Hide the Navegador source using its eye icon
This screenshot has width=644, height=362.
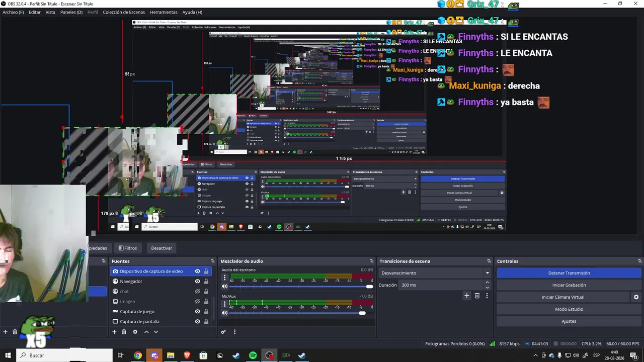pyautogui.click(x=197, y=282)
